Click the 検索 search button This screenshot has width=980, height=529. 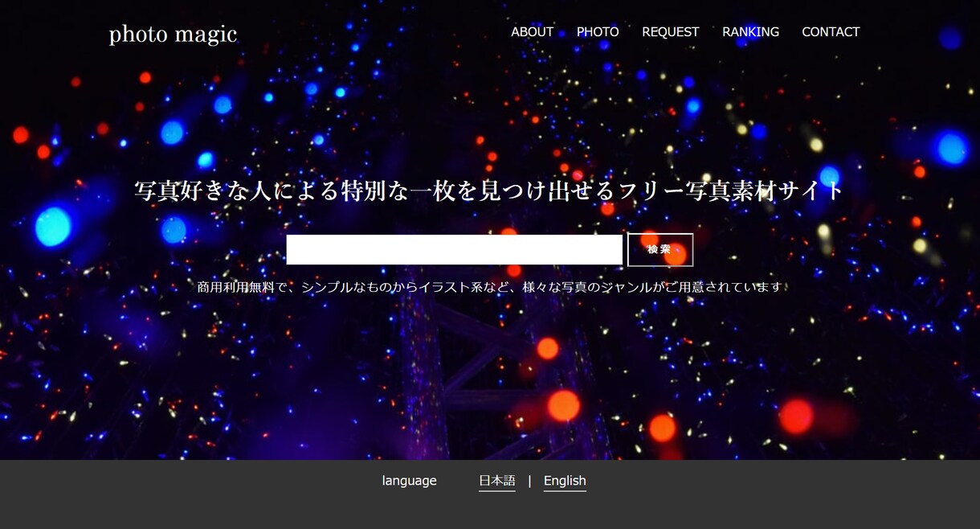point(659,249)
